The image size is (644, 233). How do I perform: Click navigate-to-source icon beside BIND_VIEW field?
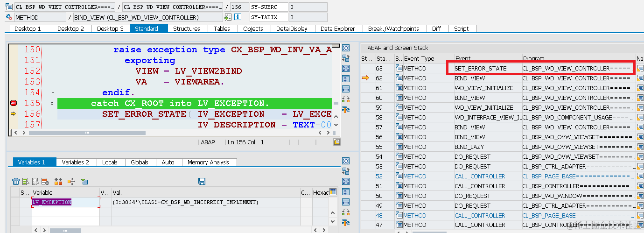(228, 17)
